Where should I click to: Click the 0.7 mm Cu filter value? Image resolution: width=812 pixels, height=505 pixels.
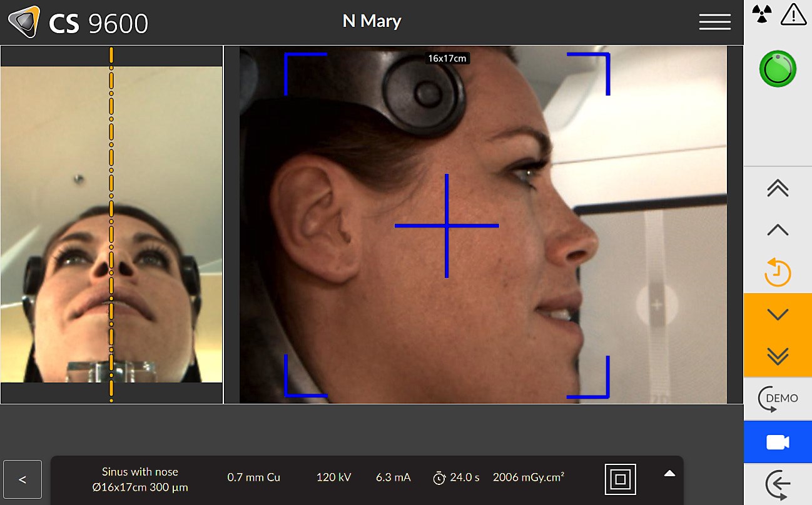[x=253, y=477]
